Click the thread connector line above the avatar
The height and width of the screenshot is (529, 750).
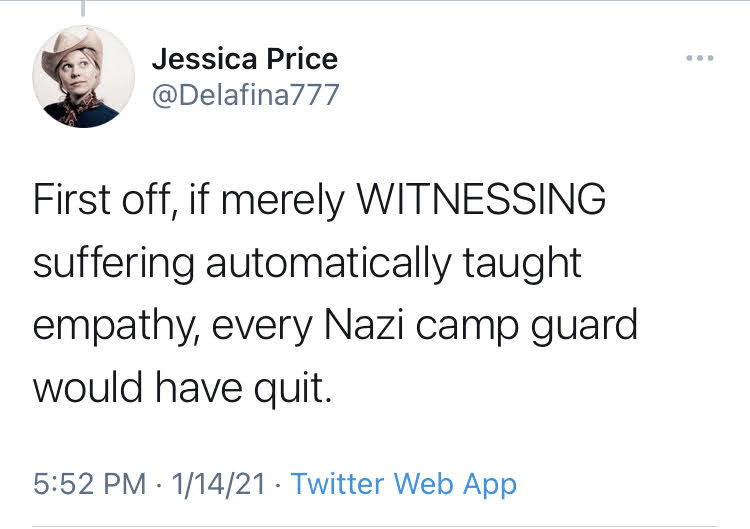(83, 8)
